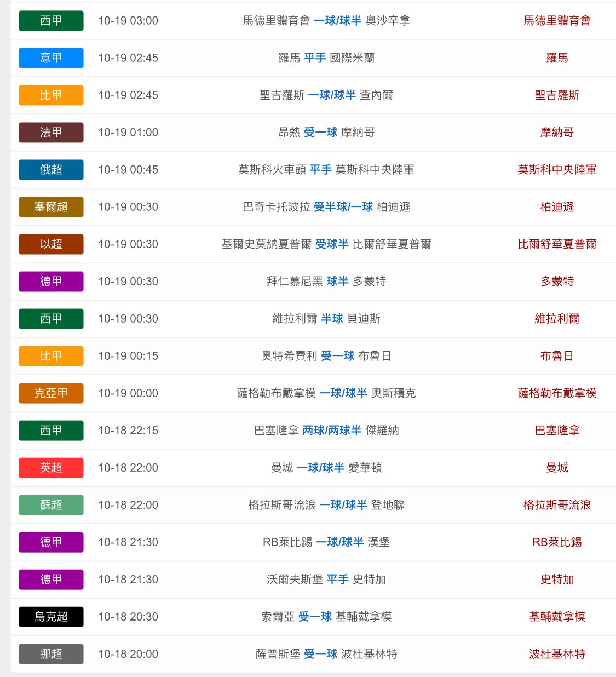Click the 以超 league badge
The height and width of the screenshot is (677, 616).
51,244
